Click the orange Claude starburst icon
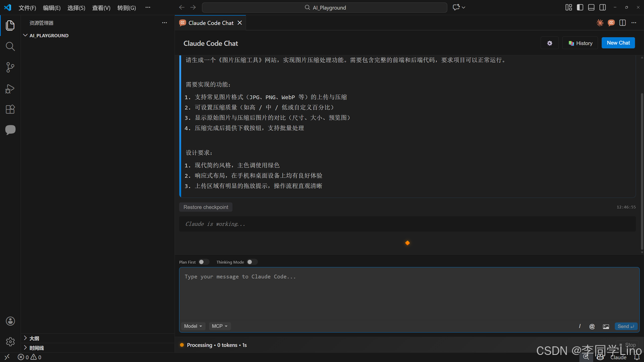 coord(600,23)
